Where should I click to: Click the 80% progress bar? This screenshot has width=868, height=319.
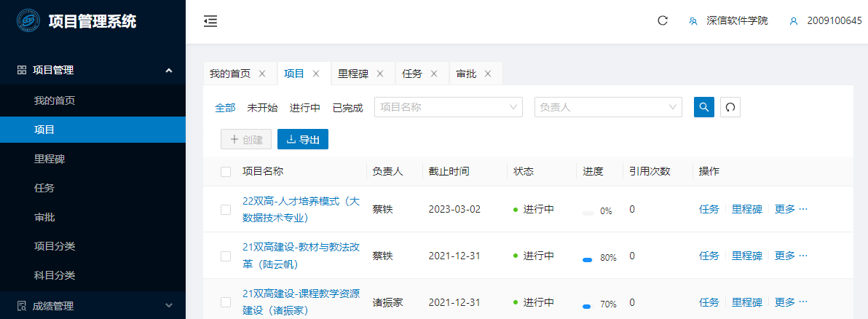588,257
